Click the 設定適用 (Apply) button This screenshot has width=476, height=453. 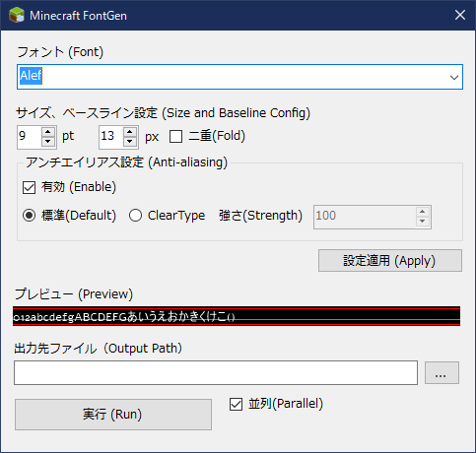pyautogui.click(x=390, y=261)
